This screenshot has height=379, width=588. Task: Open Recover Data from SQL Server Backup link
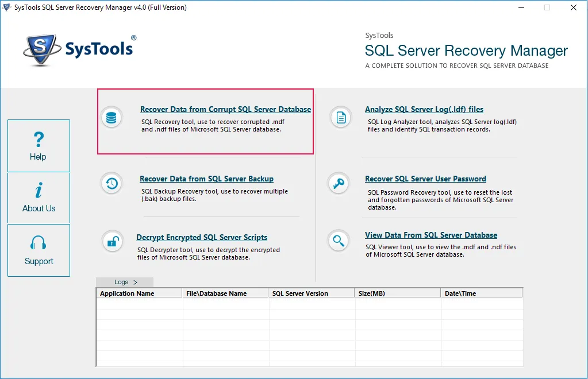(x=206, y=179)
